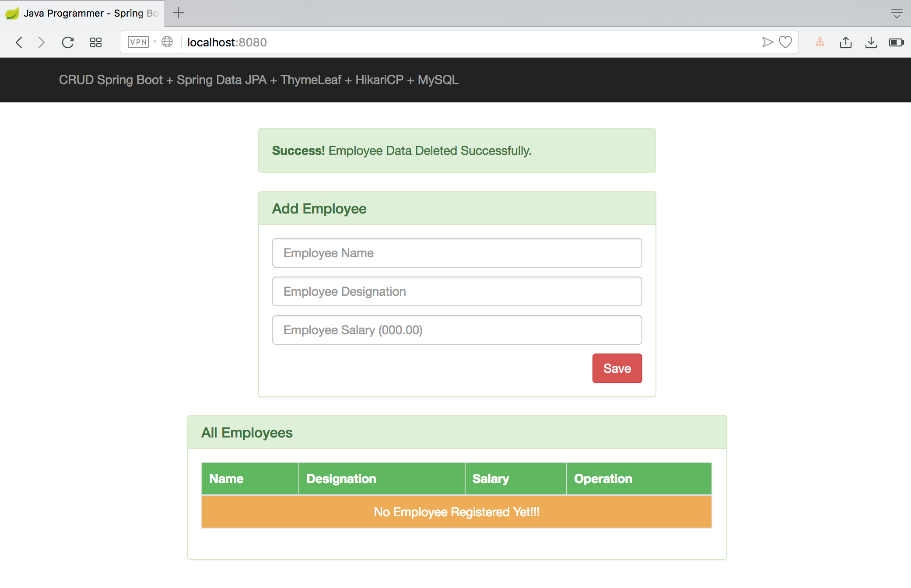Click the page refresh icon
911x588 pixels.
[68, 42]
